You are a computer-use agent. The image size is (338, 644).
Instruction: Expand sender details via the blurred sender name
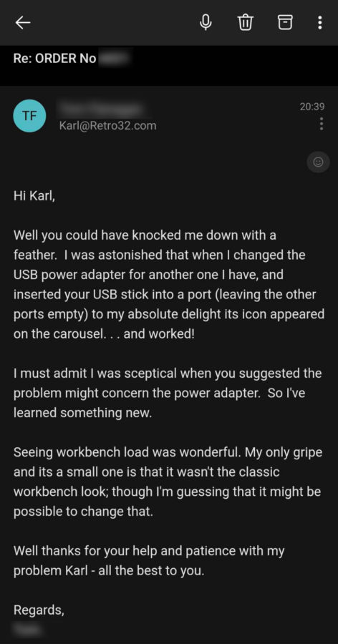(101, 109)
